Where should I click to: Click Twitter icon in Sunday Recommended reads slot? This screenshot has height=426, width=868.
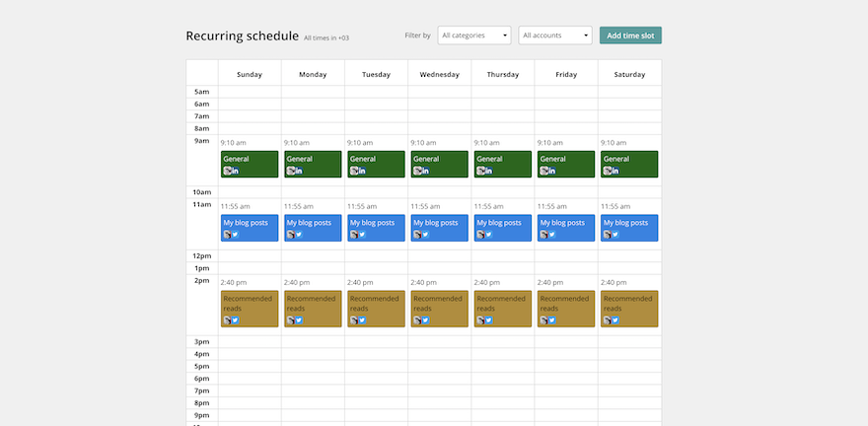click(235, 319)
